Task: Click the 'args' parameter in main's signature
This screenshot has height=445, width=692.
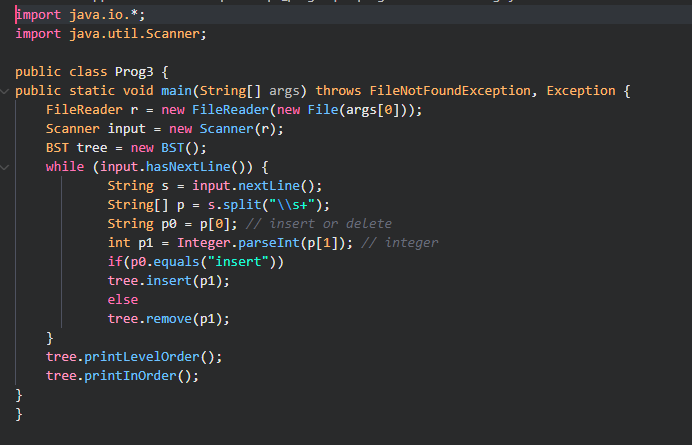Action: click(x=284, y=91)
